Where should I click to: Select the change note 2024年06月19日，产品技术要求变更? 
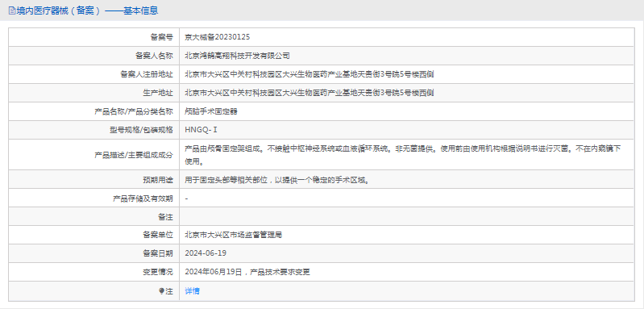[x=247, y=272]
